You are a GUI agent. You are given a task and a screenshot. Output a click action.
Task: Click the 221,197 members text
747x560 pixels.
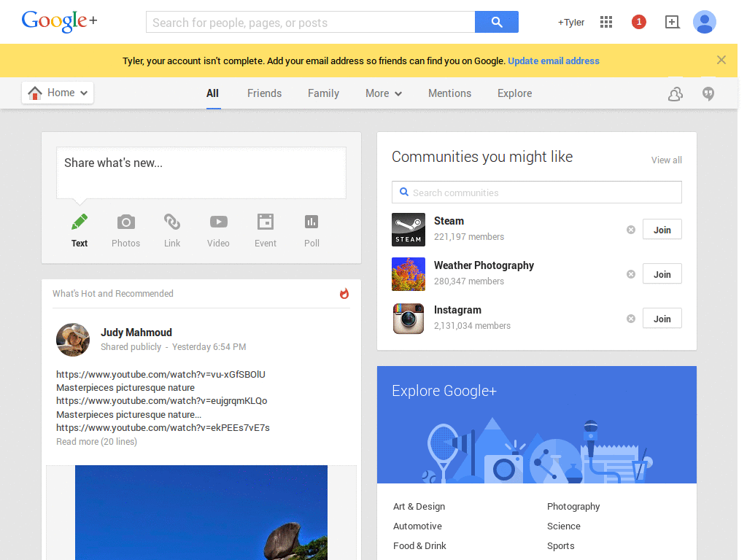click(x=469, y=237)
